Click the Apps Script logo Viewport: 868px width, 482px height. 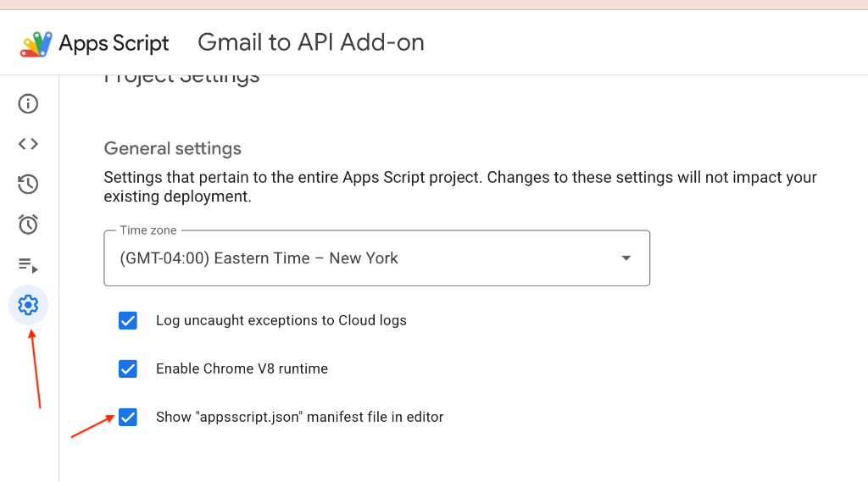[x=36, y=44]
